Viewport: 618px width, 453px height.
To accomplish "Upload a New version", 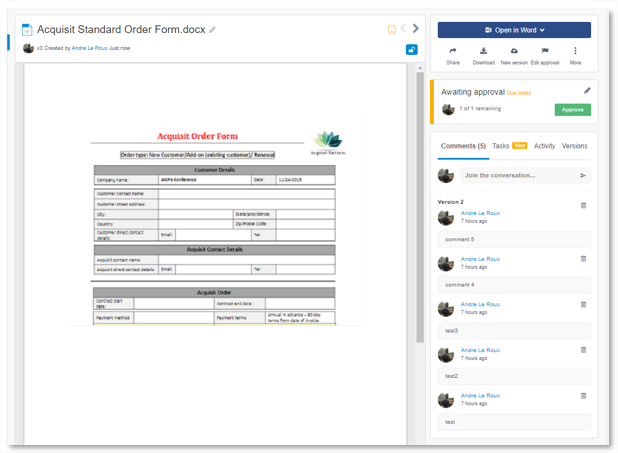I will coord(514,56).
